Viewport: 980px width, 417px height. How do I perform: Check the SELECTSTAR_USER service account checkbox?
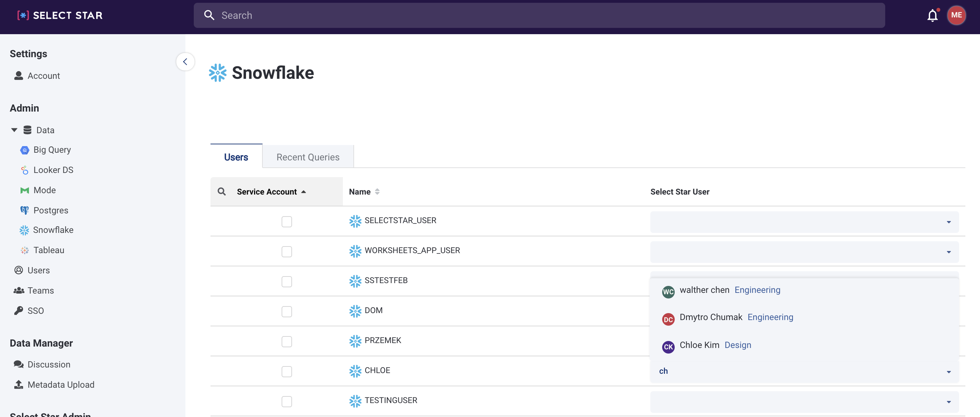286,221
